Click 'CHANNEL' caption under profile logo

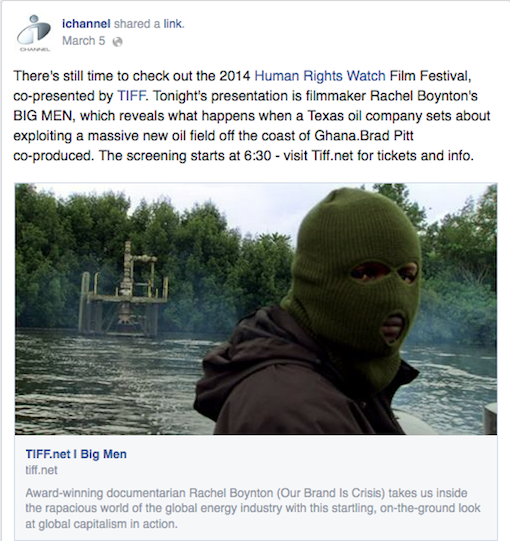(35, 50)
